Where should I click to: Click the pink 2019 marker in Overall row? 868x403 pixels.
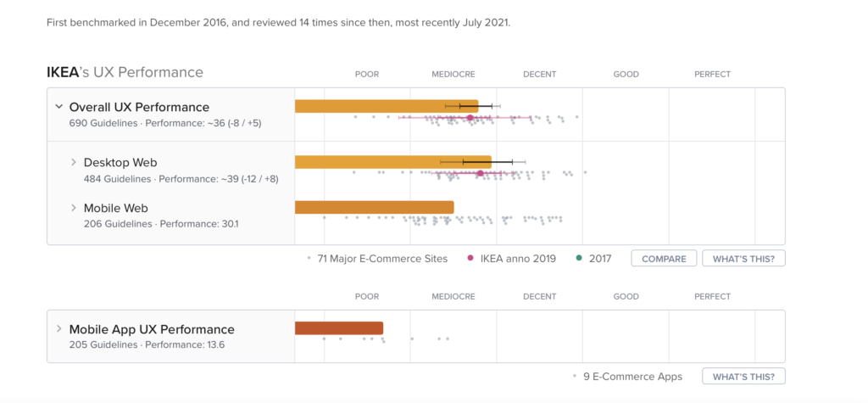[470, 117]
